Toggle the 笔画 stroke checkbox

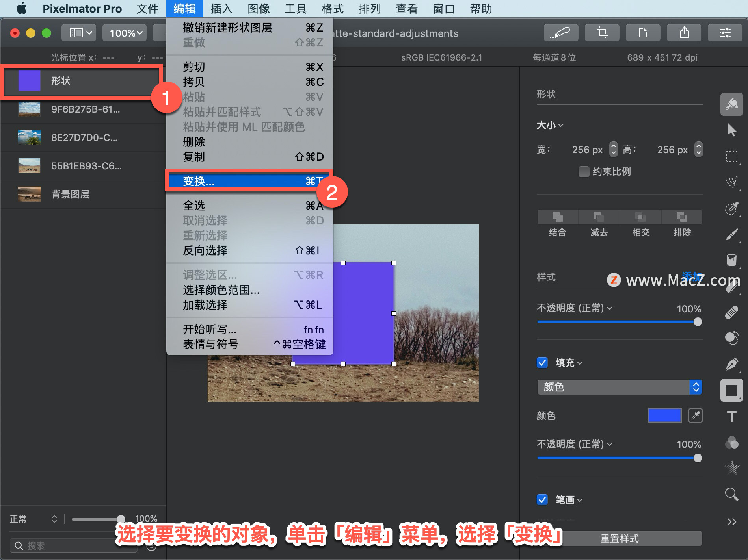coord(542,500)
